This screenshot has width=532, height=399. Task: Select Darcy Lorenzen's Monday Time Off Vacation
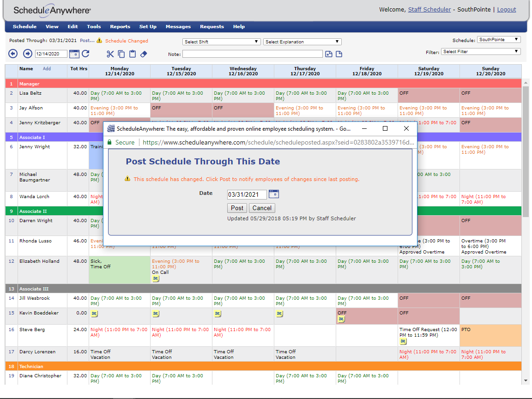tap(120, 354)
